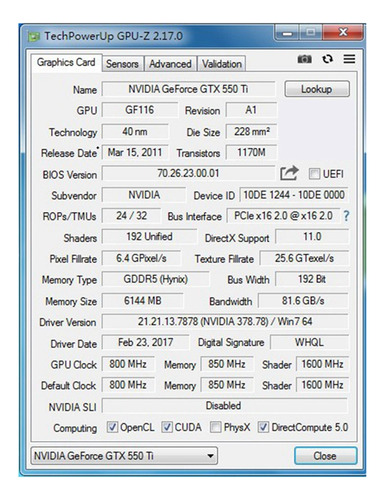Image resolution: width=384 pixels, height=500 pixels.
Task: Click the Bus Width field 192 Bit
Action: point(312,279)
